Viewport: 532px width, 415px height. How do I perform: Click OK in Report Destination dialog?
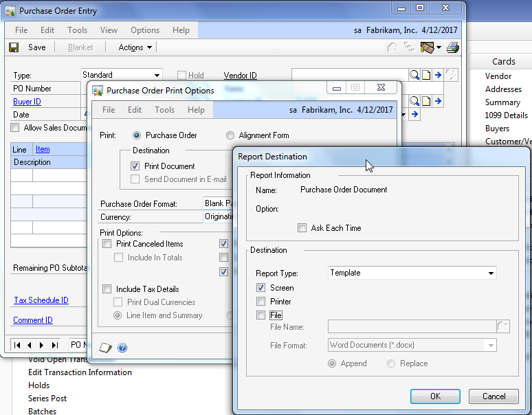(x=435, y=396)
